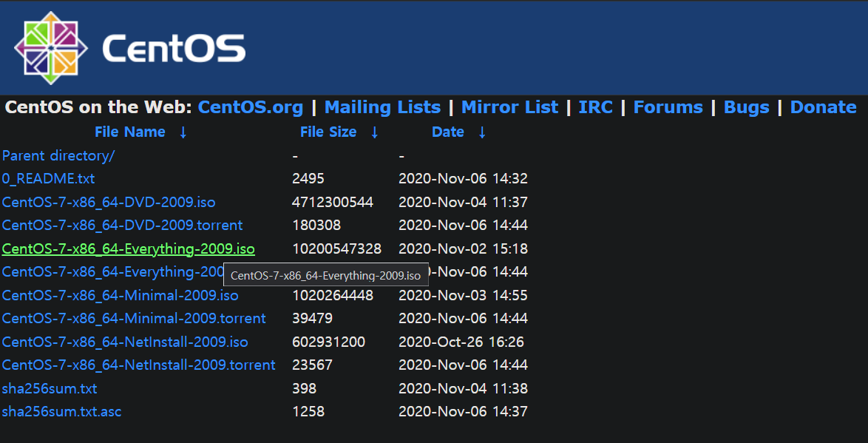Open the Mailing Lists link

[x=382, y=107]
